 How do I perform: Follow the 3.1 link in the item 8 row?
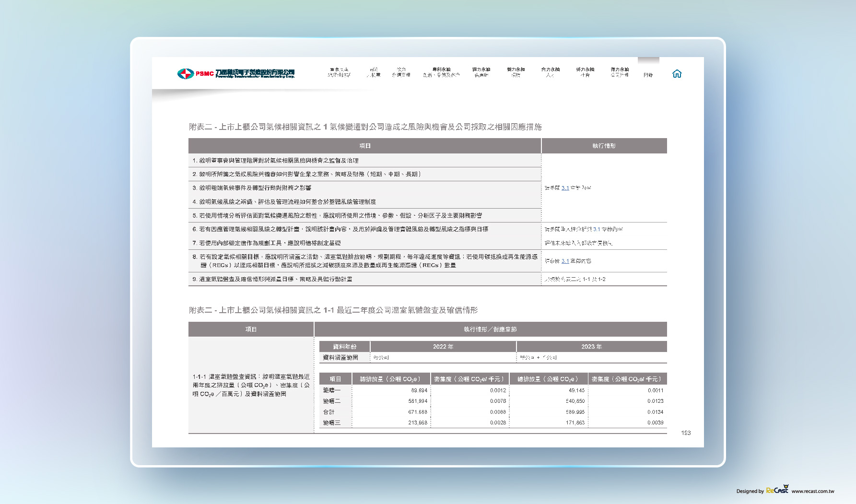pos(565,261)
